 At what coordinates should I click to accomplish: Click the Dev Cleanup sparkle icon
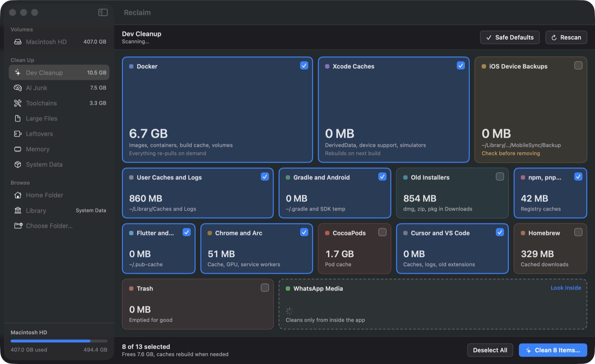pyautogui.click(x=18, y=72)
